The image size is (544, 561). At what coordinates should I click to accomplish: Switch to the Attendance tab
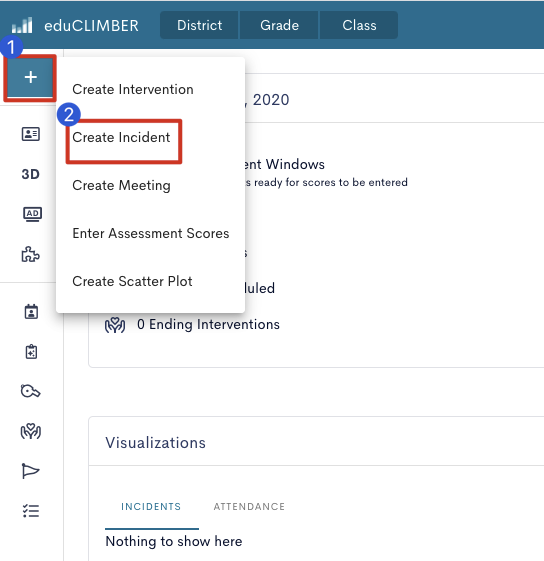249,507
